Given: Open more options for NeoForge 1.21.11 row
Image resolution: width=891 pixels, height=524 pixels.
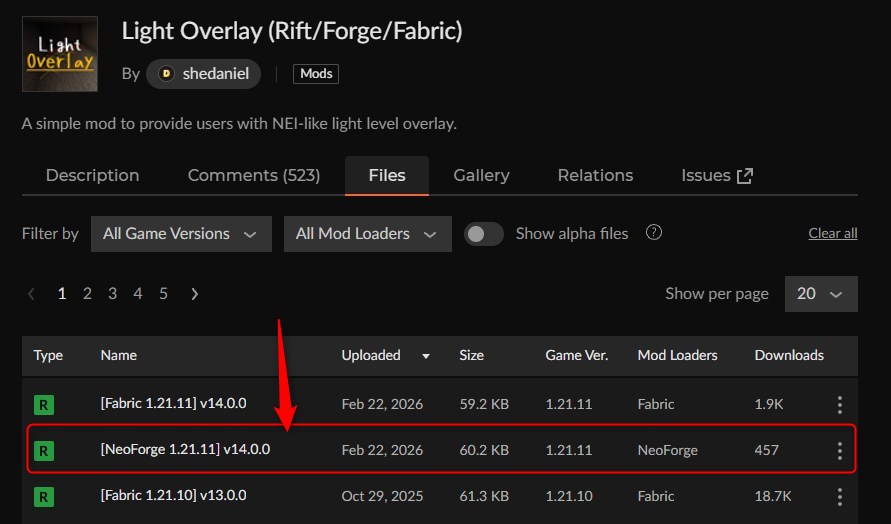Looking at the screenshot, I should pyautogui.click(x=840, y=451).
